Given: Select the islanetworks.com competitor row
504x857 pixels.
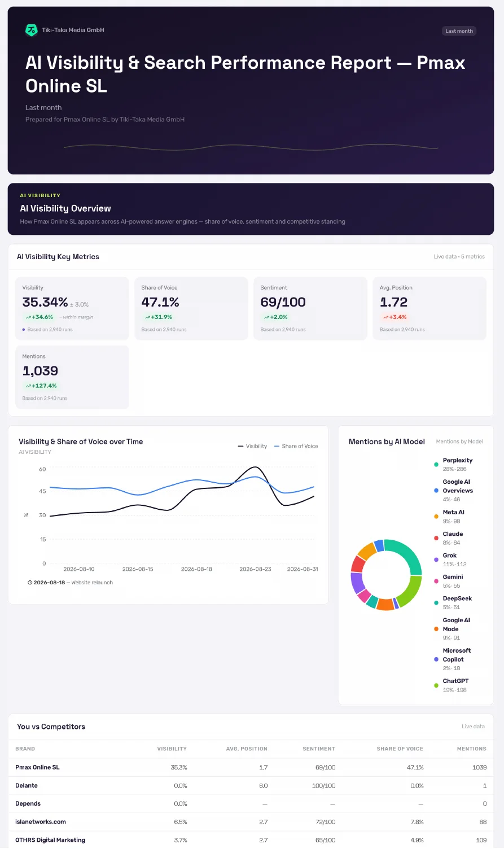Looking at the screenshot, I should [251, 821].
